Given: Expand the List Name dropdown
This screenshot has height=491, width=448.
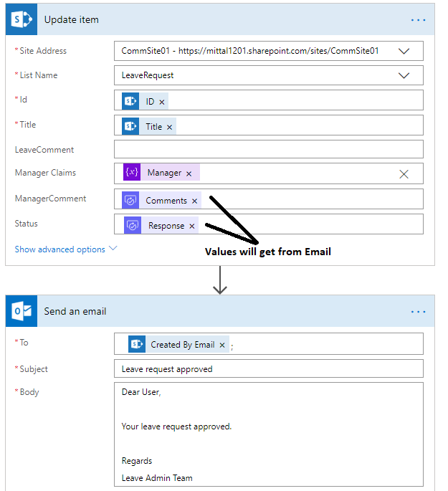Looking at the screenshot, I should (x=404, y=75).
